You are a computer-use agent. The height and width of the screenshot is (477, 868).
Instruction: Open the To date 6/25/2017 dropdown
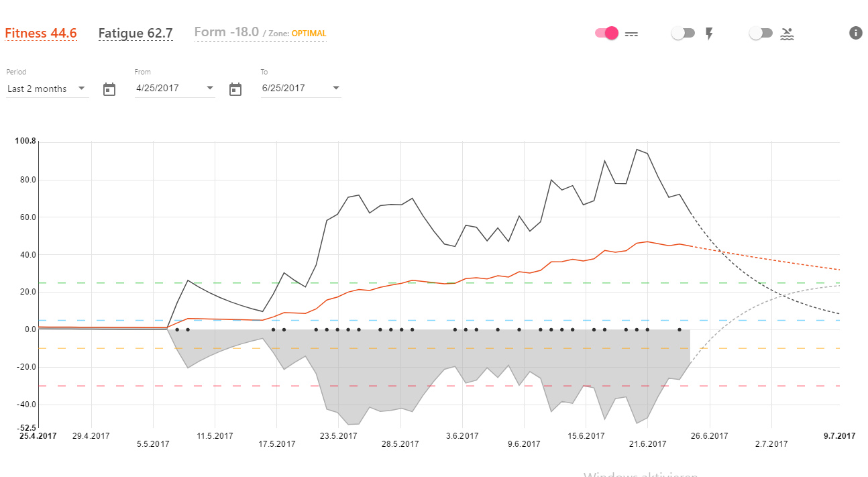tap(301, 88)
